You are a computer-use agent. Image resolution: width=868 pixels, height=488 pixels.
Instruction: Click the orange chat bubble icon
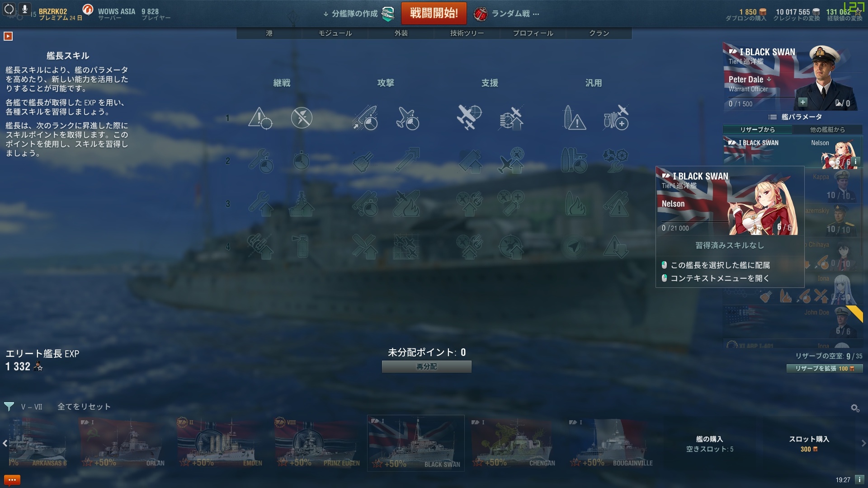[x=12, y=479]
